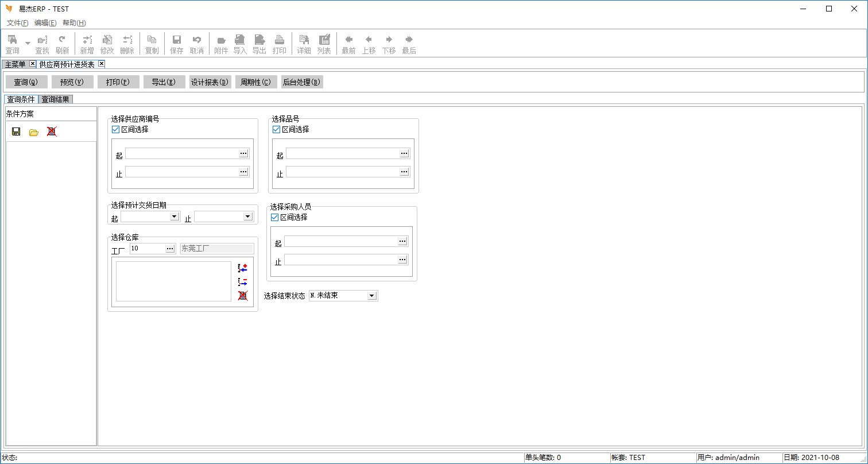Image resolution: width=868 pixels, height=464 pixels.
Task: Clear warehouse list with red delete icon
Action: pos(243,296)
